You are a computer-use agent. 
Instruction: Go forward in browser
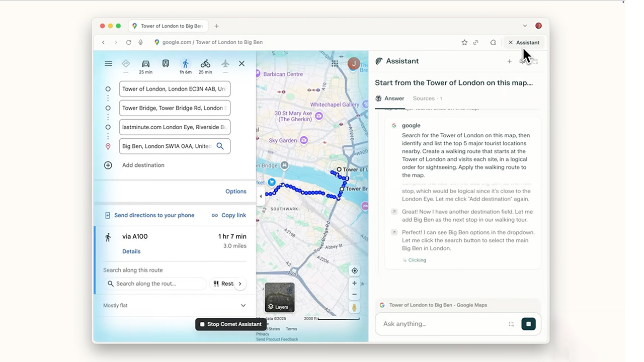pyautogui.click(x=116, y=42)
